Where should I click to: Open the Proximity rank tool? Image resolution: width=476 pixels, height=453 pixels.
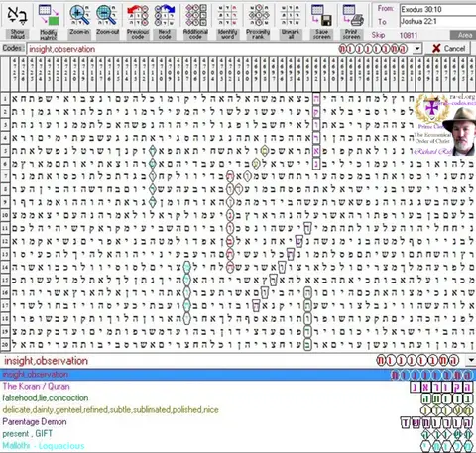[x=258, y=16]
